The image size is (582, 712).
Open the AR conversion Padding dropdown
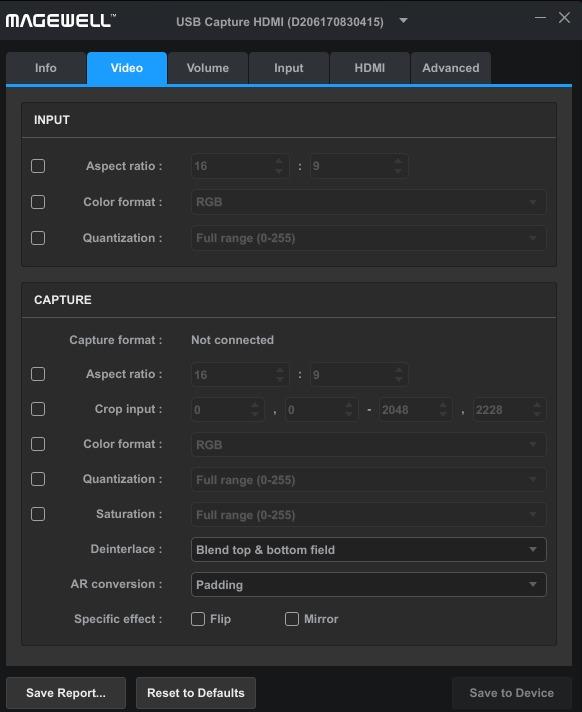pyautogui.click(x=369, y=584)
